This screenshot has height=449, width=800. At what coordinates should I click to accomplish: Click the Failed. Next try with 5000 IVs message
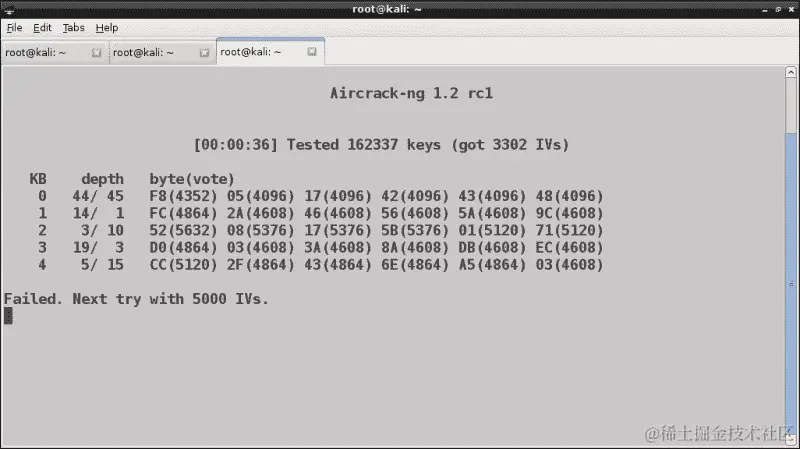click(136, 299)
